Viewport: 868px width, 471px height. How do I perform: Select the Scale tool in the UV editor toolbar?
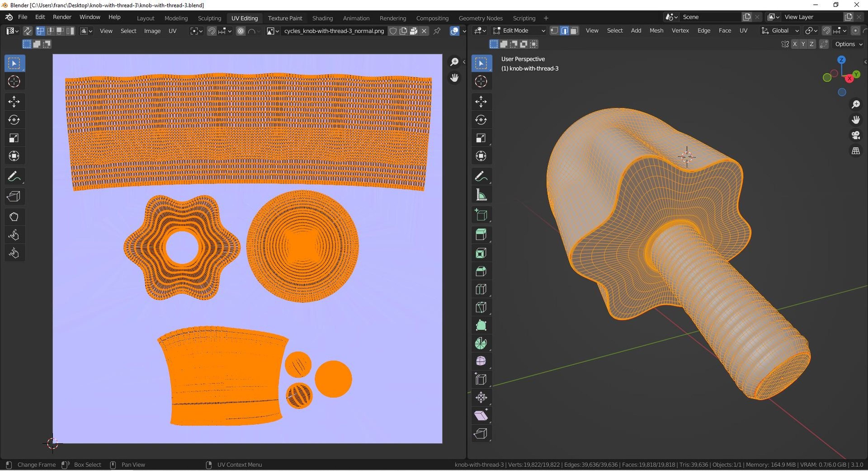[x=14, y=138]
